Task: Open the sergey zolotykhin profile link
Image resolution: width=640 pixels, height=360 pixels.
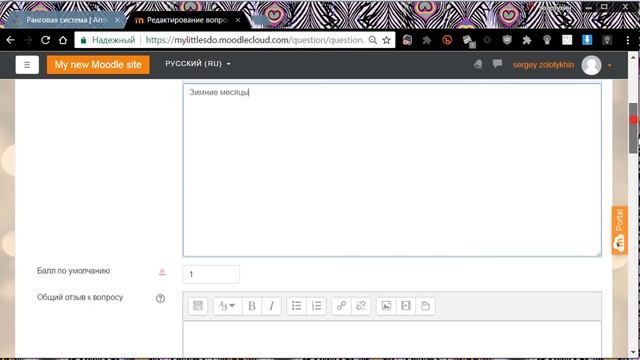Action: coord(543,65)
